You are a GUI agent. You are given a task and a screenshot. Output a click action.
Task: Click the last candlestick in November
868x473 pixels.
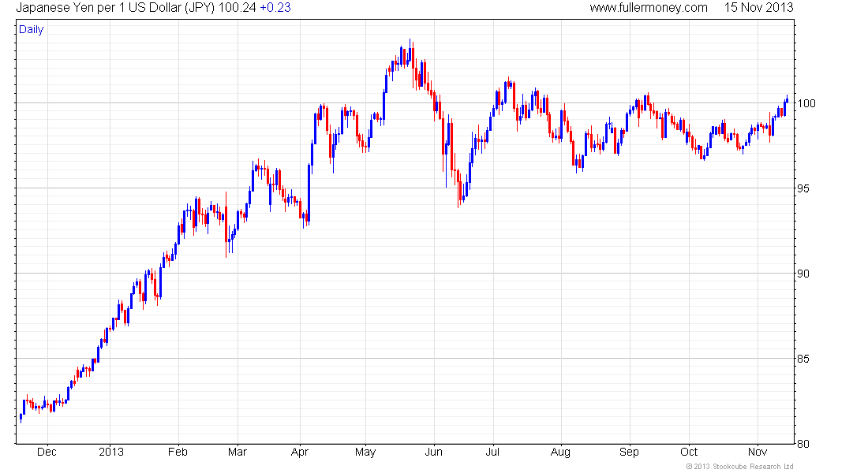coord(788,99)
